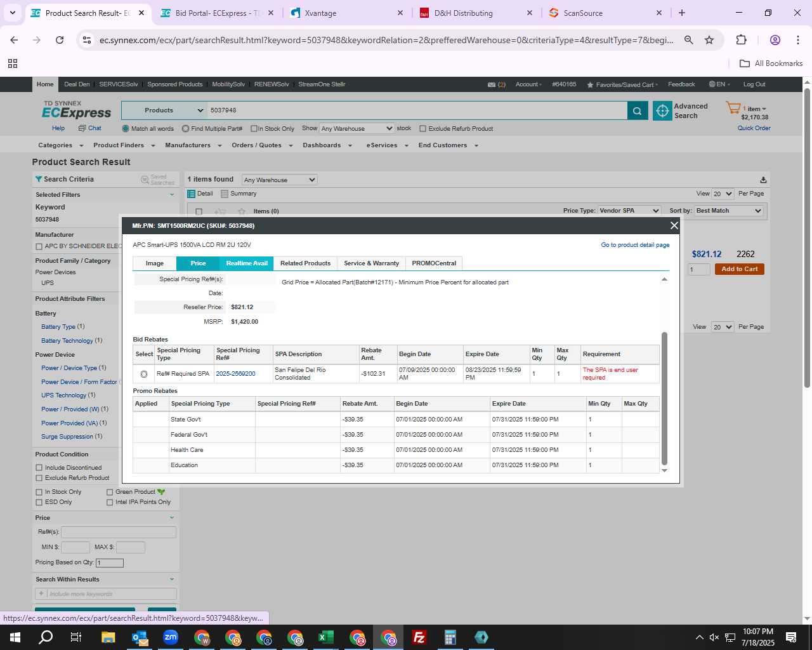This screenshot has height=650, width=812.
Task: Open the Products search type dropdown
Action: [x=164, y=110]
